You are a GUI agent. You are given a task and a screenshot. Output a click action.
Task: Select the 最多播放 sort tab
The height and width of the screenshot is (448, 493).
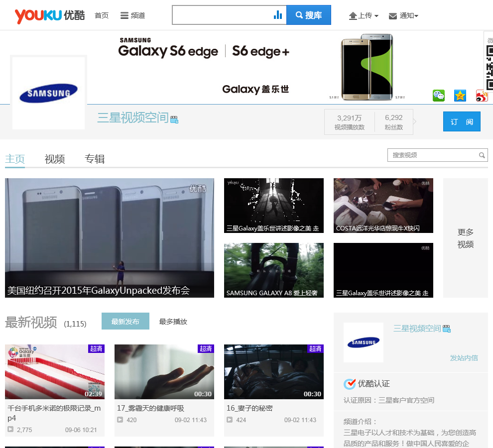[173, 321]
